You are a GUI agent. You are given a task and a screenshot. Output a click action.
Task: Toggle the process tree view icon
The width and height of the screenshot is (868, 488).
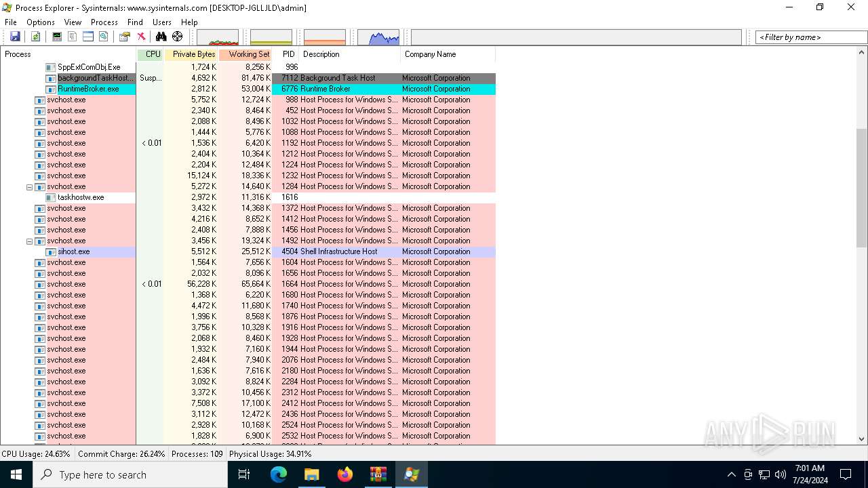coord(73,37)
